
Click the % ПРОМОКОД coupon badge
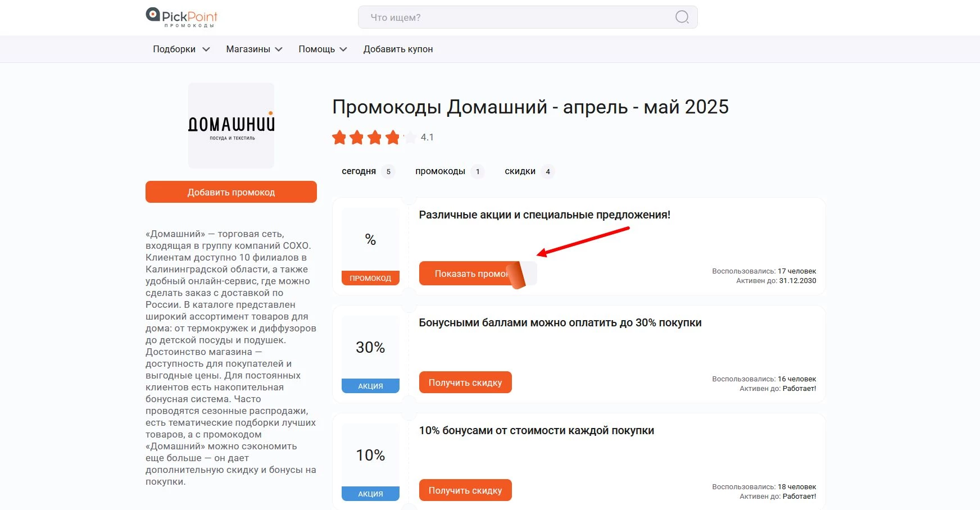pos(370,247)
